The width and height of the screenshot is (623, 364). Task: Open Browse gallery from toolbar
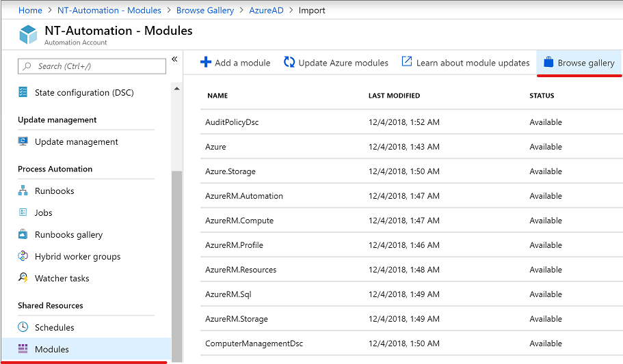(579, 63)
